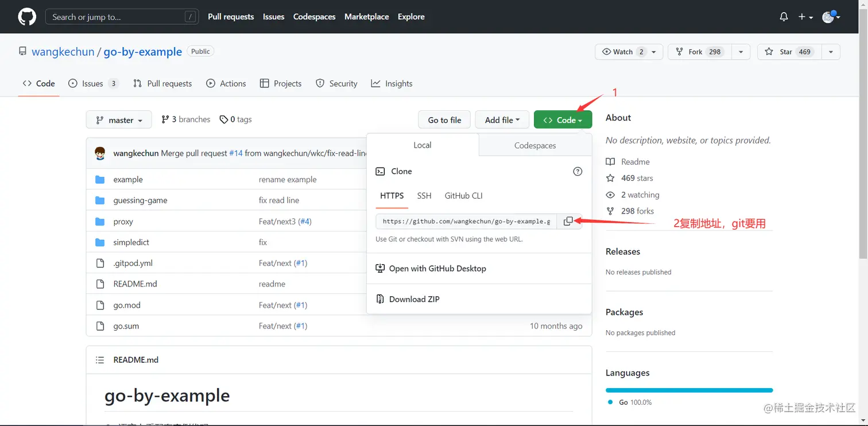868x426 pixels.
Task: Select the GitHub CLI clone tab
Action: (x=464, y=196)
